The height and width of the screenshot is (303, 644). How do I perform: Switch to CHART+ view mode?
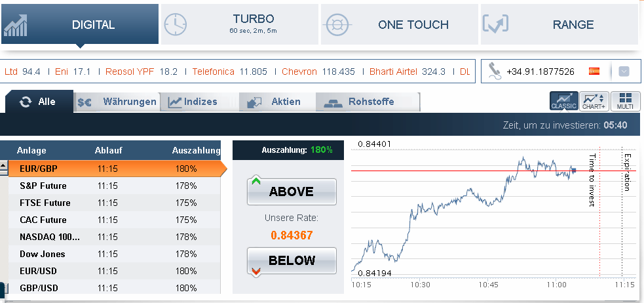click(594, 101)
